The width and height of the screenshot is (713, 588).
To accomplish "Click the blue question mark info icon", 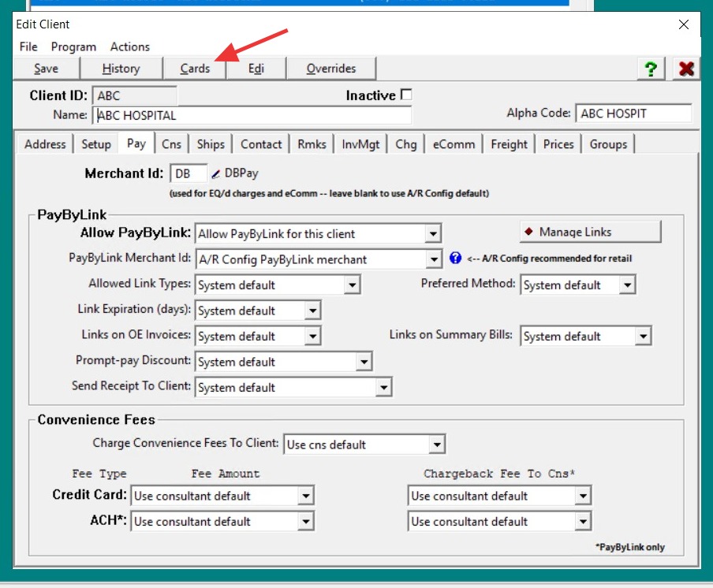I will [x=455, y=258].
